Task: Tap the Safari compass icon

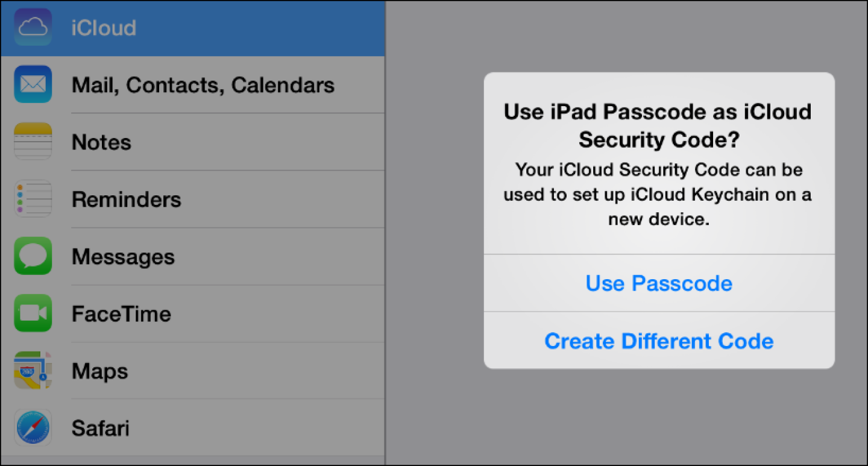Action: tap(33, 428)
